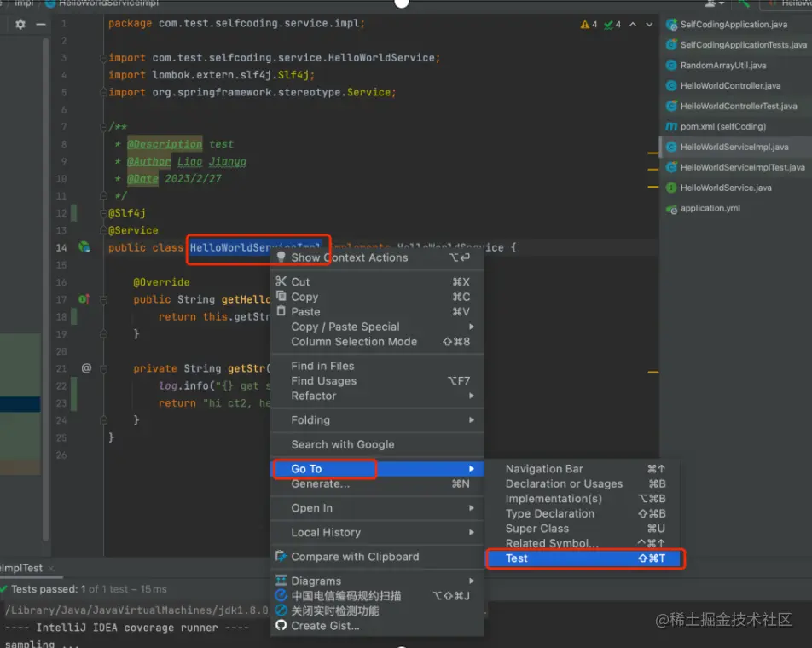Click the selected HelloWorldServiceImpl class name

(x=254, y=247)
